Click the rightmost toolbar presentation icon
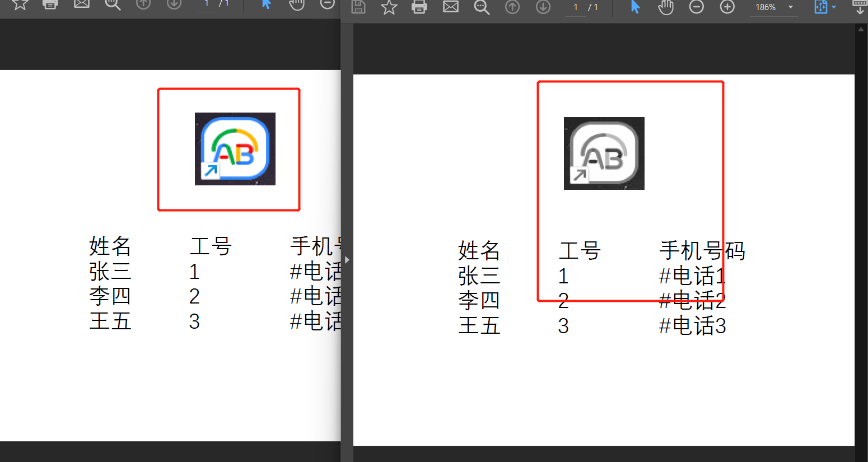Image resolution: width=868 pixels, height=462 pixels. 860,7
